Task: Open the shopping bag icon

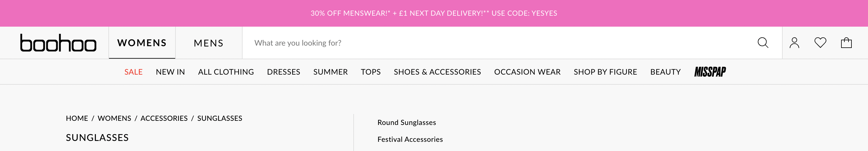Action: 846,43
